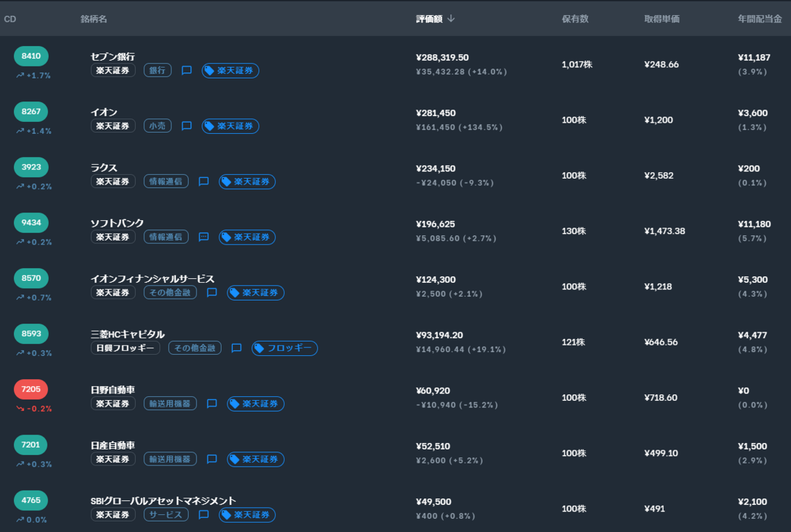Open red stock code badge 7205

click(31, 389)
